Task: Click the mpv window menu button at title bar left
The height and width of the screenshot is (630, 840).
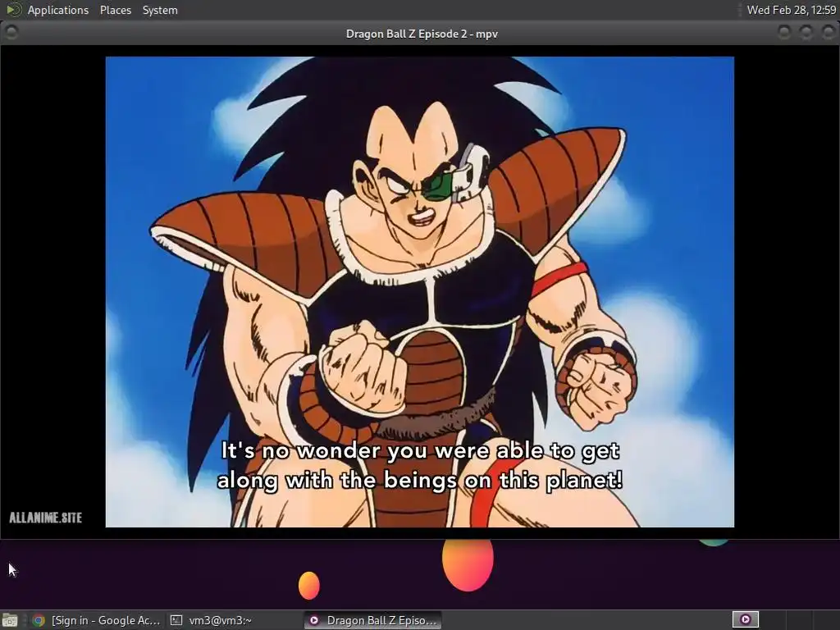Action: (11, 33)
